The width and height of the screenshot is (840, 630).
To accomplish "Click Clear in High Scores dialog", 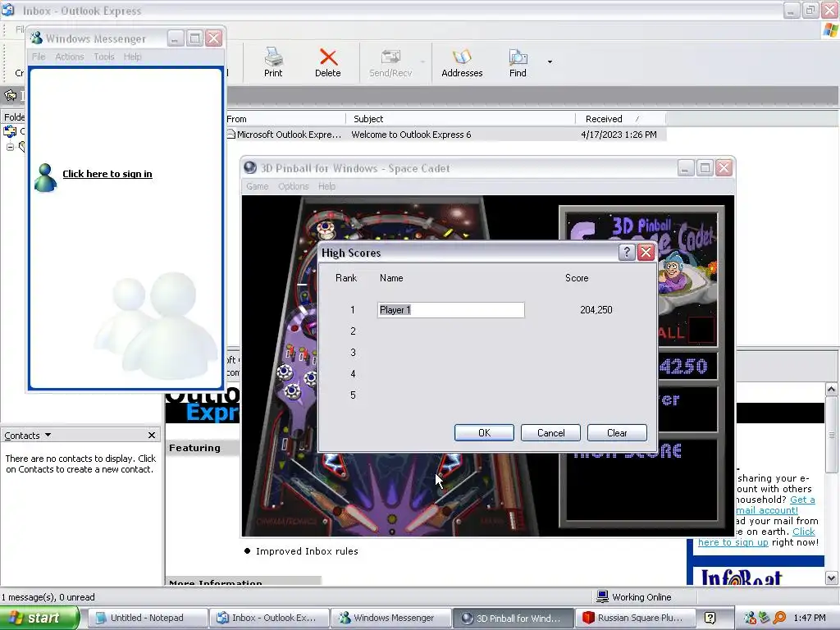I will point(617,433).
